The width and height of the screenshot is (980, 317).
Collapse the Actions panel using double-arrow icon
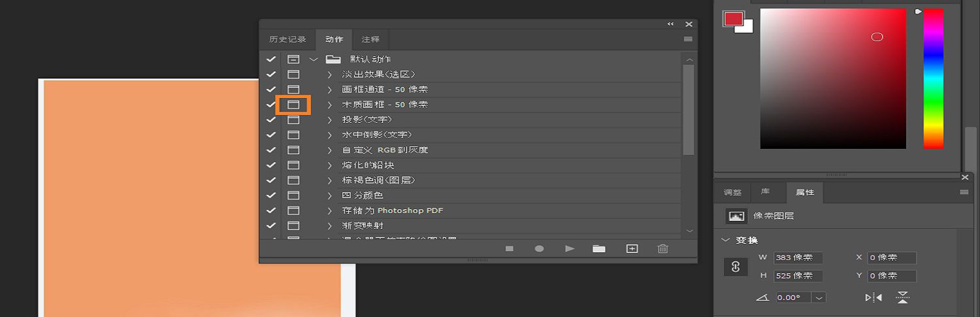point(670,24)
